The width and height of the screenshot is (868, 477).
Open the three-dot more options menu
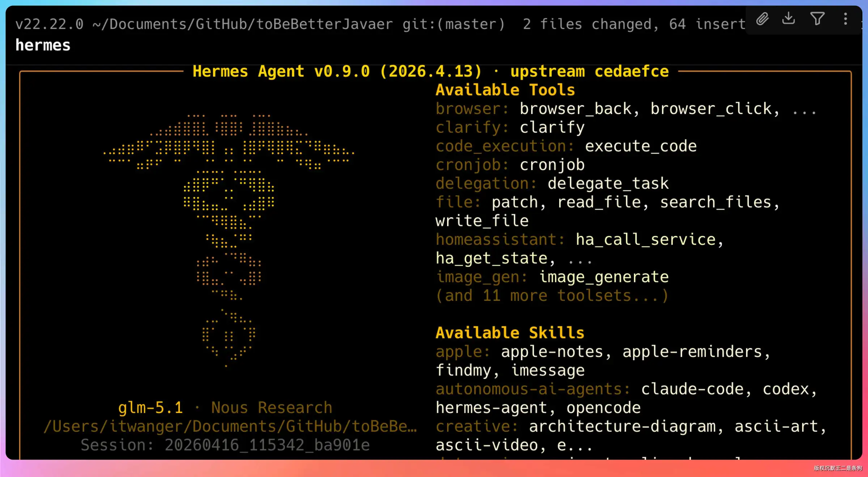(846, 19)
